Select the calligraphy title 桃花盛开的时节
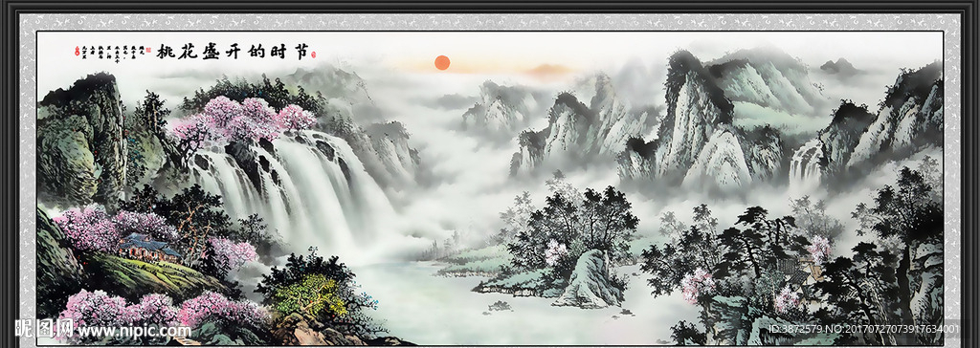The height and width of the screenshot is (348, 980). (233, 52)
